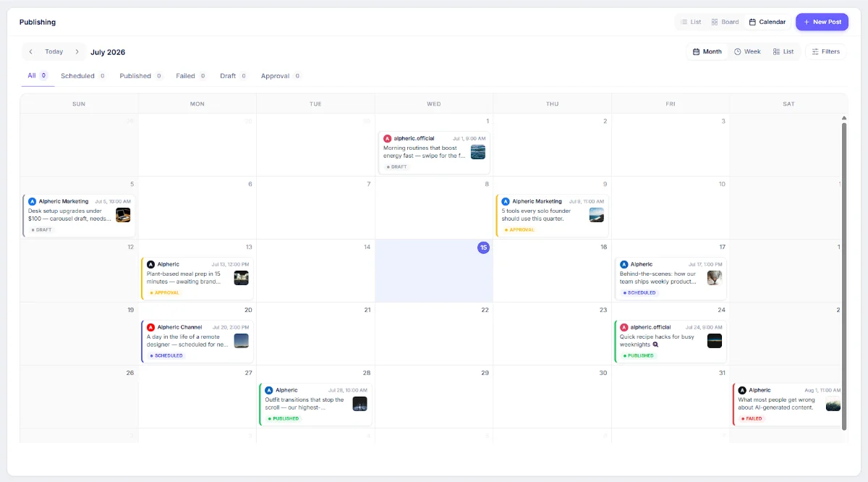Click PUBLISHED badge on Quick recipe hacks post

[638, 356]
